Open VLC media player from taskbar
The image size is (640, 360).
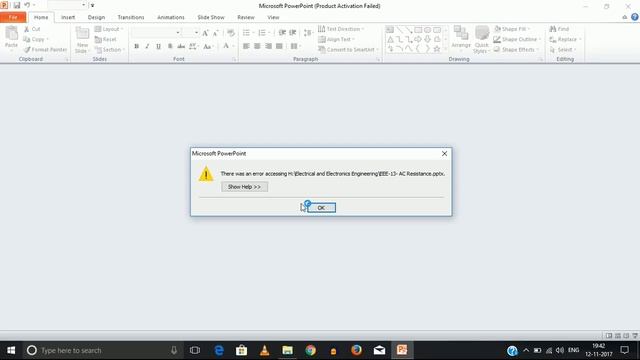[264, 350]
